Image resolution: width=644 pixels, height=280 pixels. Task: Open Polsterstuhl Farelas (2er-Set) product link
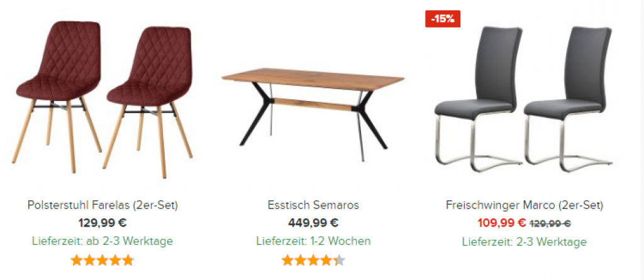pyautogui.click(x=103, y=205)
